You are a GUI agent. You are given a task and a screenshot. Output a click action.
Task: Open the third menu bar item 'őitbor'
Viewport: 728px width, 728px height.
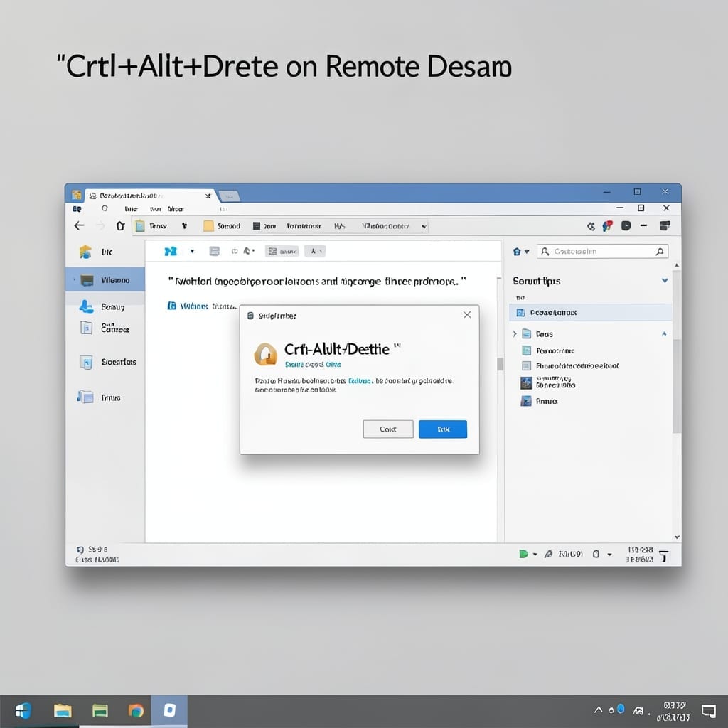[176, 209]
